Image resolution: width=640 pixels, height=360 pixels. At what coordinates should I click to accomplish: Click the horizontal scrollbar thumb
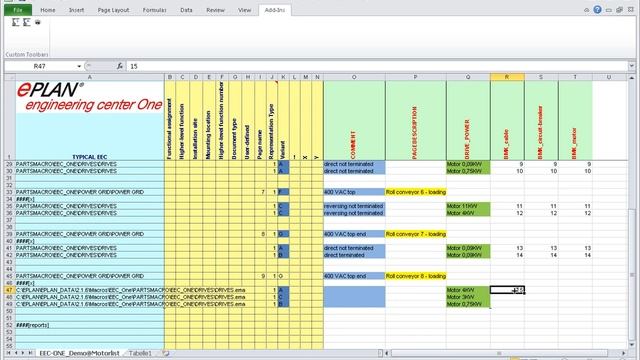pos(499,353)
